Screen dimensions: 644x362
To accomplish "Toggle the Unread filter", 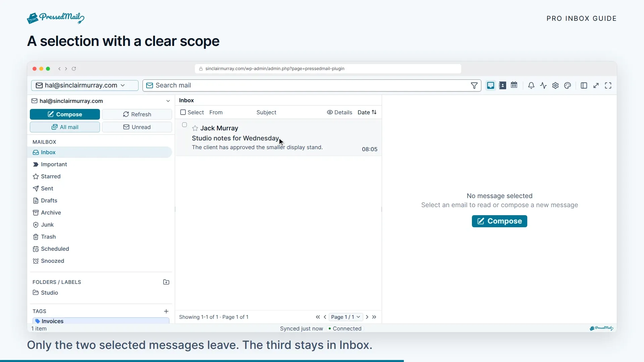I will click(x=137, y=127).
